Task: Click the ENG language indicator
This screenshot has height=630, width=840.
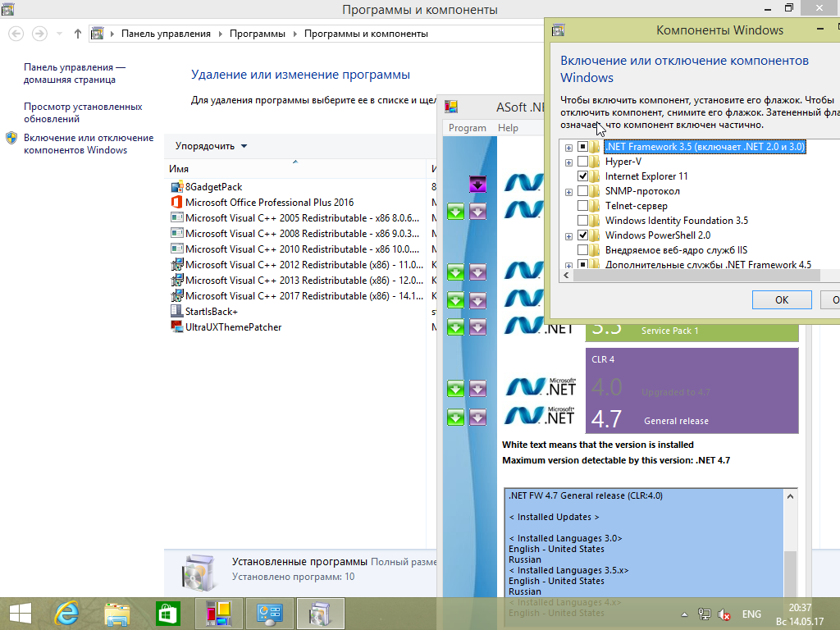Action: coord(751,614)
